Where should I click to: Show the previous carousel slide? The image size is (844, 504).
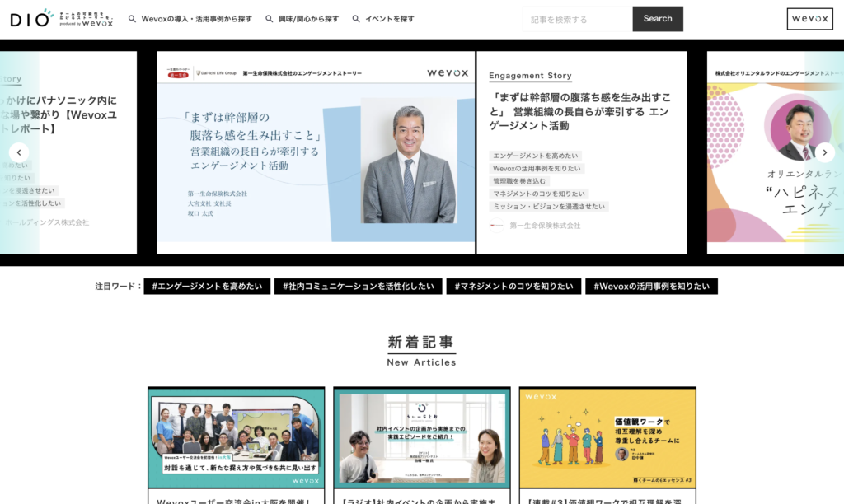19,152
